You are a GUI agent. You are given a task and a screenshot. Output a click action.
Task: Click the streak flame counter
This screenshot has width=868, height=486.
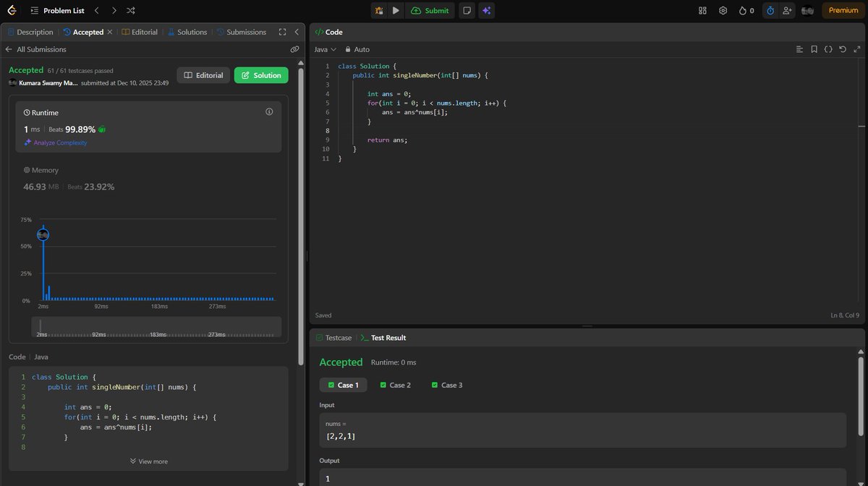point(746,10)
